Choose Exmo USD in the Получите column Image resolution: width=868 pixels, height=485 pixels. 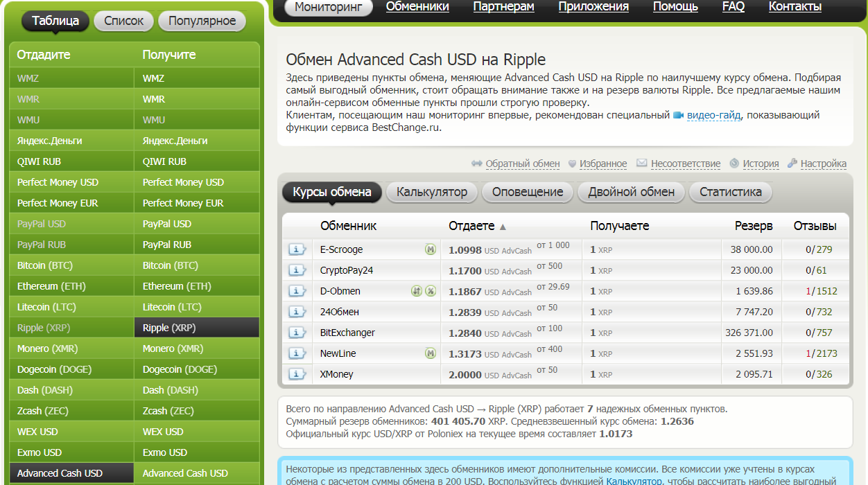[197, 452]
